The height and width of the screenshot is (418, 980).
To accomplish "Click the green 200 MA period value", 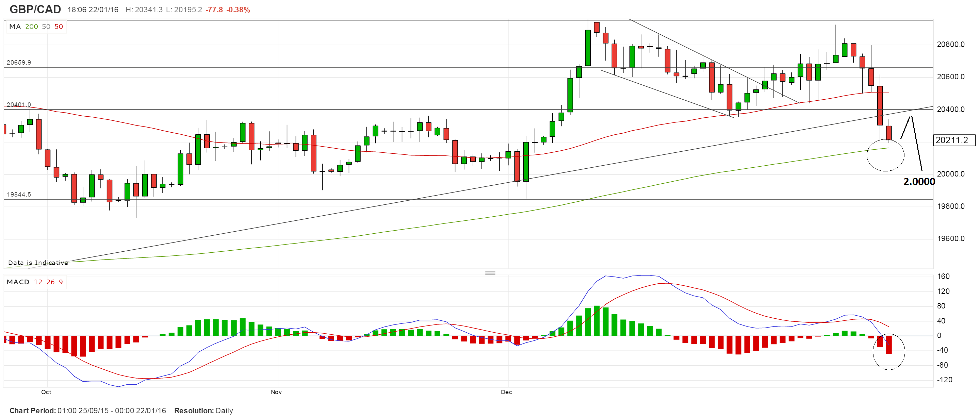I will coord(32,27).
